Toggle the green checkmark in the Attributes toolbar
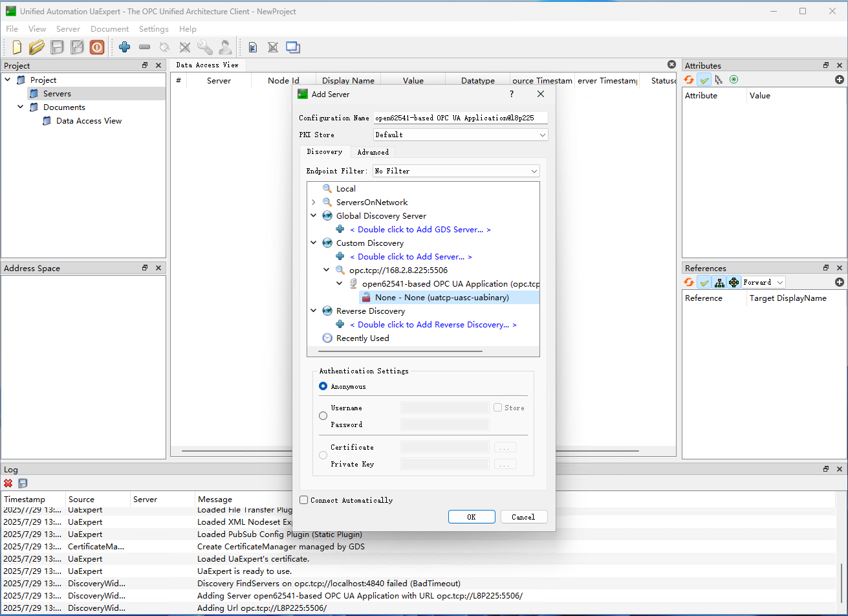Image resolution: width=848 pixels, height=616 pixels. (704, 80)
